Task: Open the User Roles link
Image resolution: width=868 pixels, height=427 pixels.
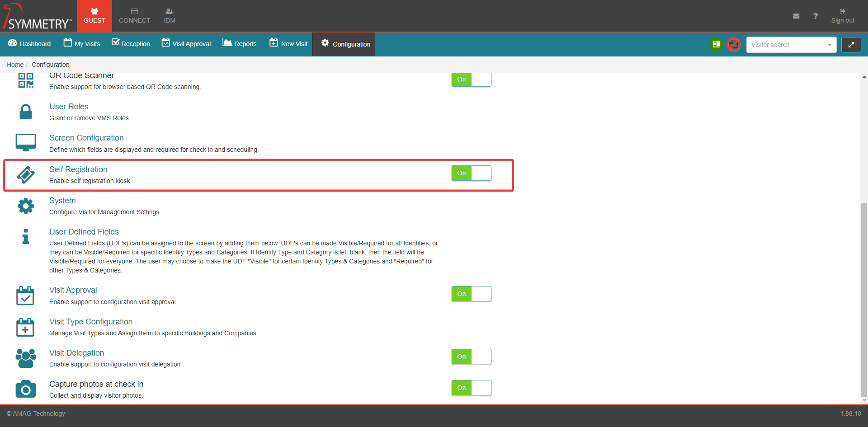Action: pyautogui.click(x=69, y=107)
